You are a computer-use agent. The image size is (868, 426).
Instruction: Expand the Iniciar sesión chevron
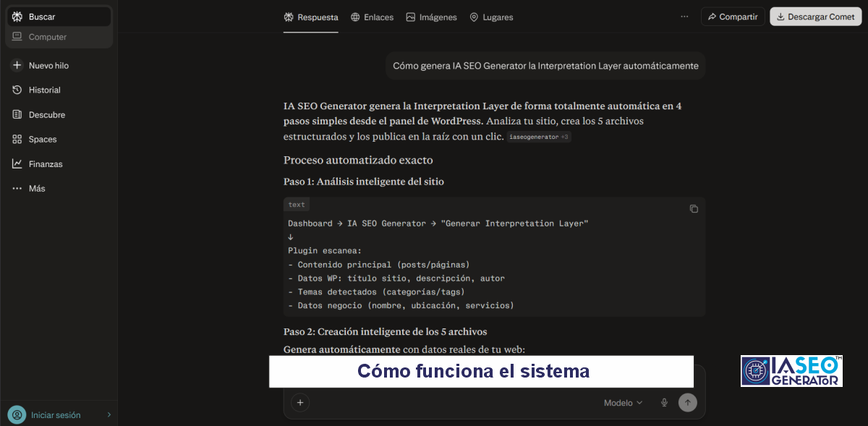[x=109, y=415]
